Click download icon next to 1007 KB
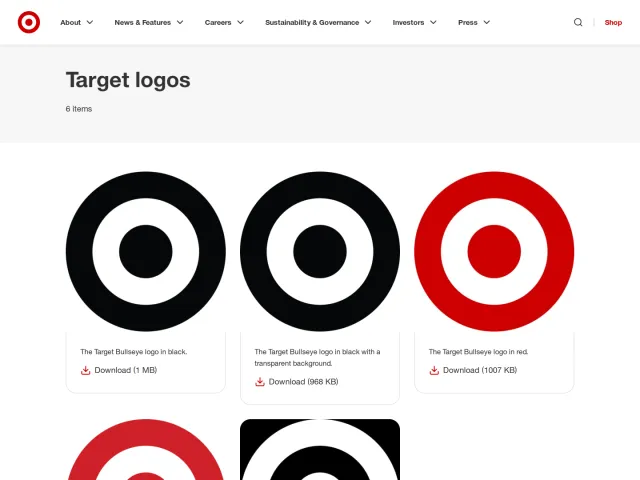640x480 pixels. pos(434,370)
